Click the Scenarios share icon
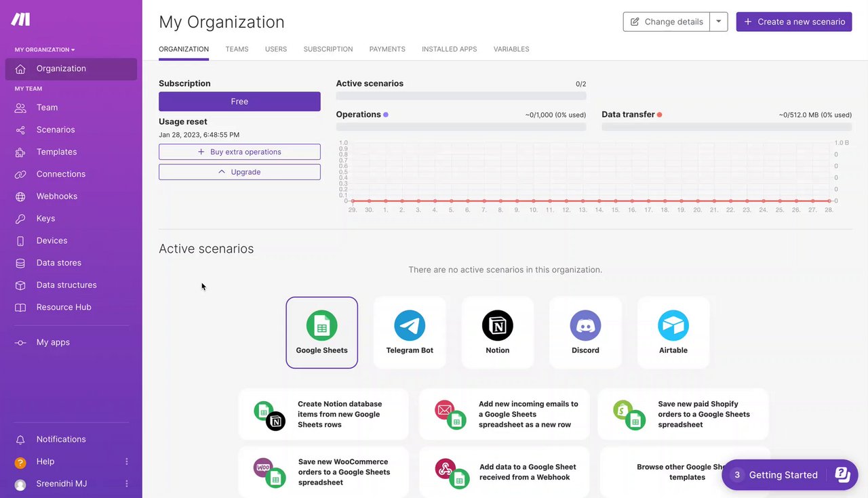This screenshot has width=868, height=498. [x=20, y=130]
